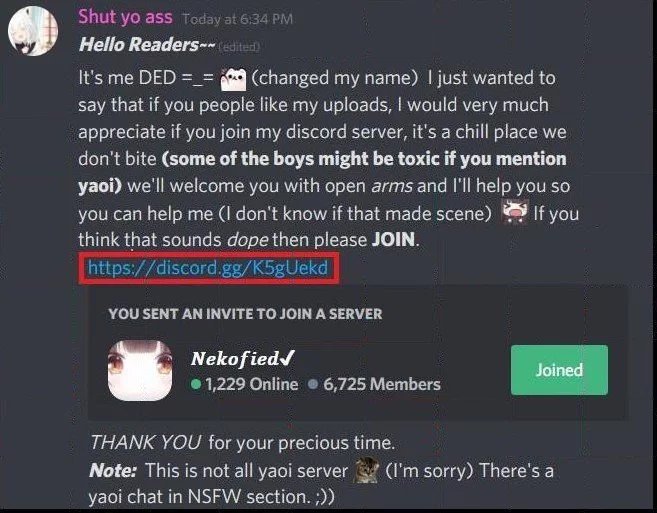Click the kitten emoji after "yaoi server"
657x513 pixels.
(367, 470)
